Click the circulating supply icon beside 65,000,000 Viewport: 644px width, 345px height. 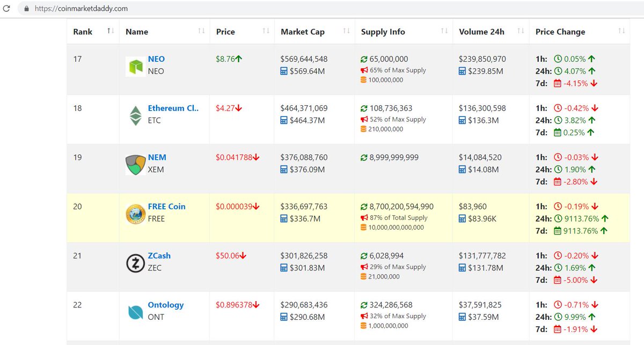tap(364, 60)
